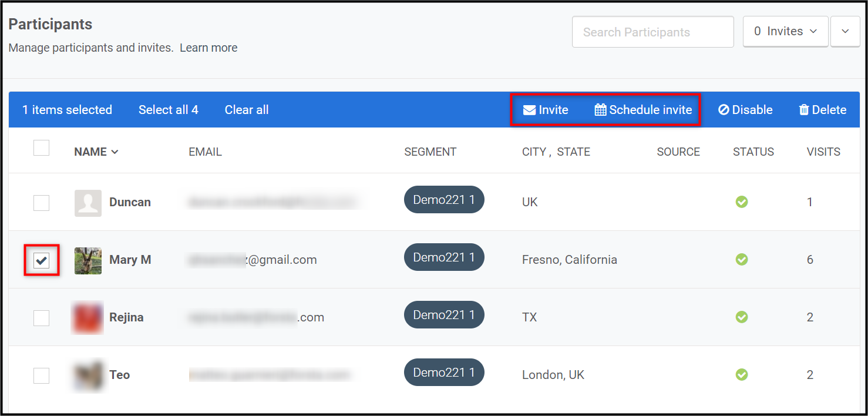Click Clear all in selection bar
868x416 pixels.
247,110
